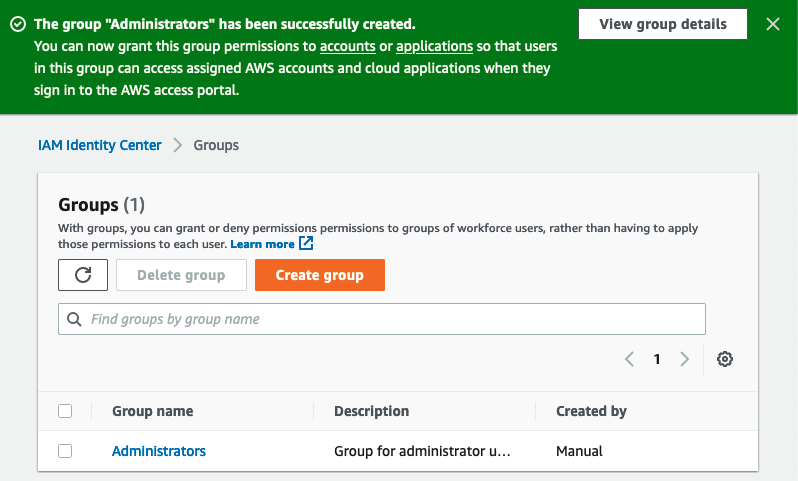Image resolution: width=798 pixels, height=481 pixels.
Task: Select page 1 in pagination
Action: click(657, 359)
